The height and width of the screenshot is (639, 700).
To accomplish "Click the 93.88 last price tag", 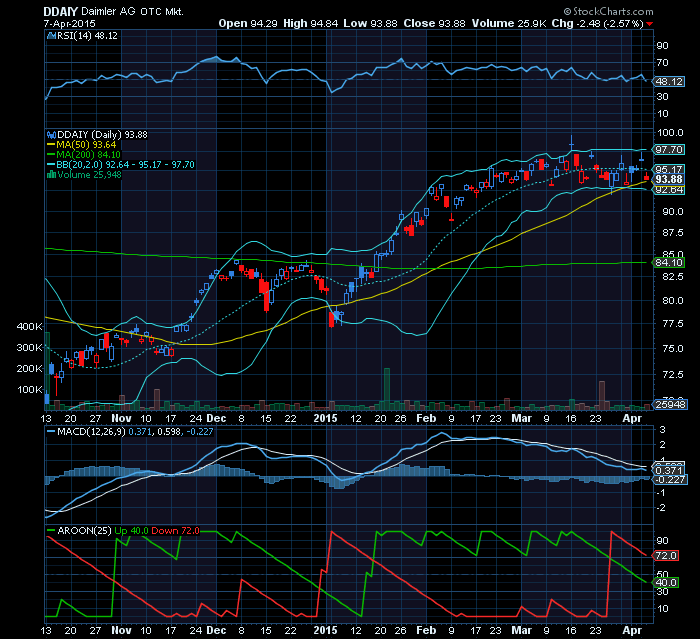I will 668,180.
